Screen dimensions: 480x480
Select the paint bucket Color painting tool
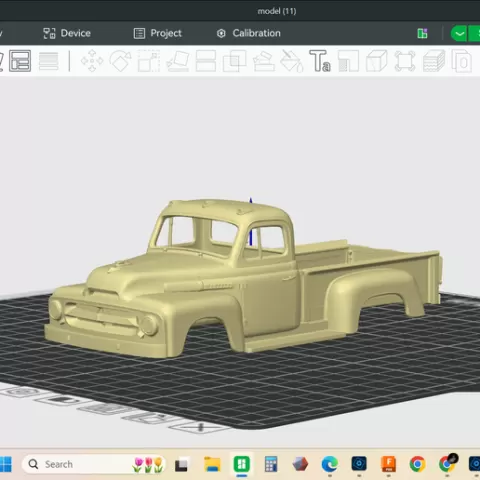tap(292, 61)
